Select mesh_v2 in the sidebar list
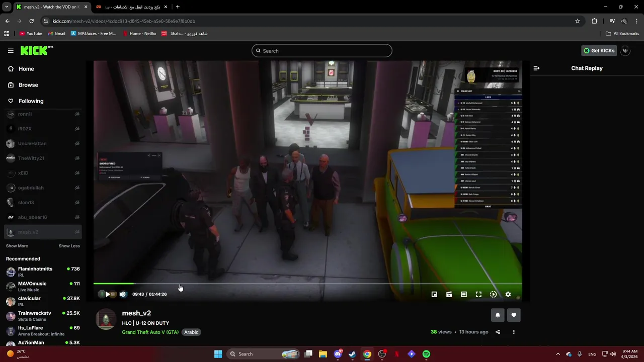Viewport: 644px width, 362px height. click(x=43, y=232)
